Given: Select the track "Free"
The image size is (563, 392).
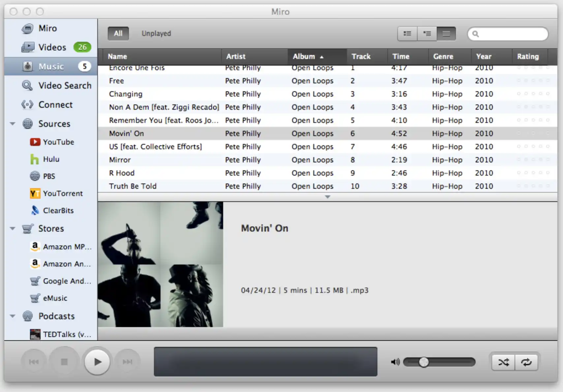Looking at the screenshot, I should point(327,81).
